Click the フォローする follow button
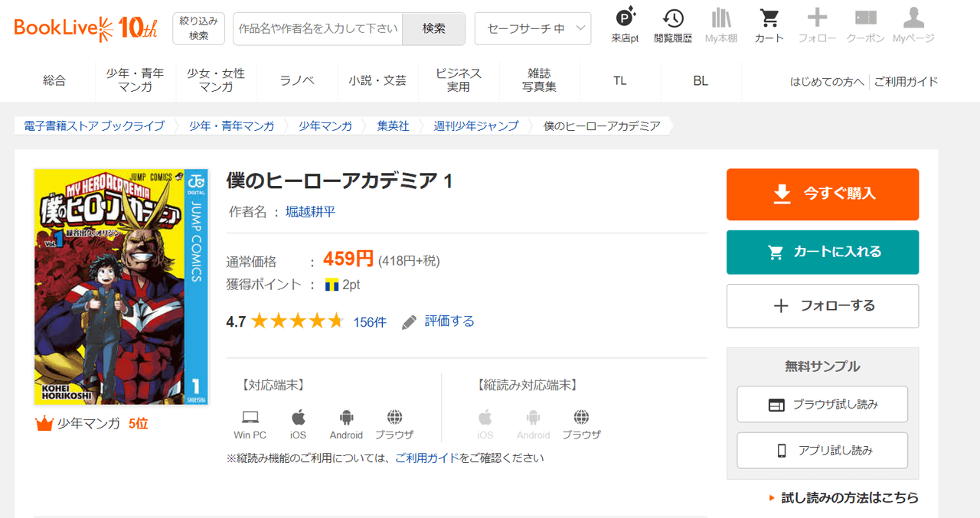This screenshot has height=518, width=980. click(x=822, y=306)
